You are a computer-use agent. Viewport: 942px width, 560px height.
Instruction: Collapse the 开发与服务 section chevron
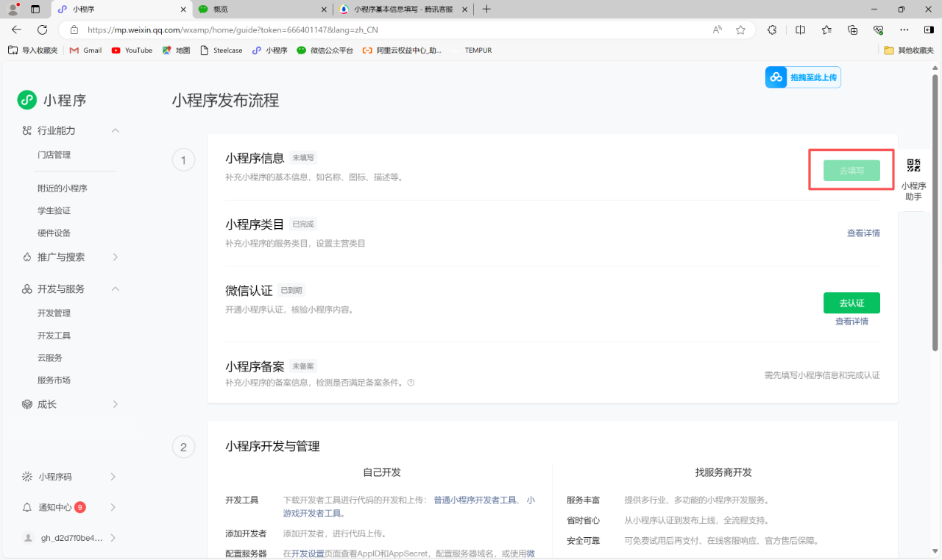click(x=115, y=289)
